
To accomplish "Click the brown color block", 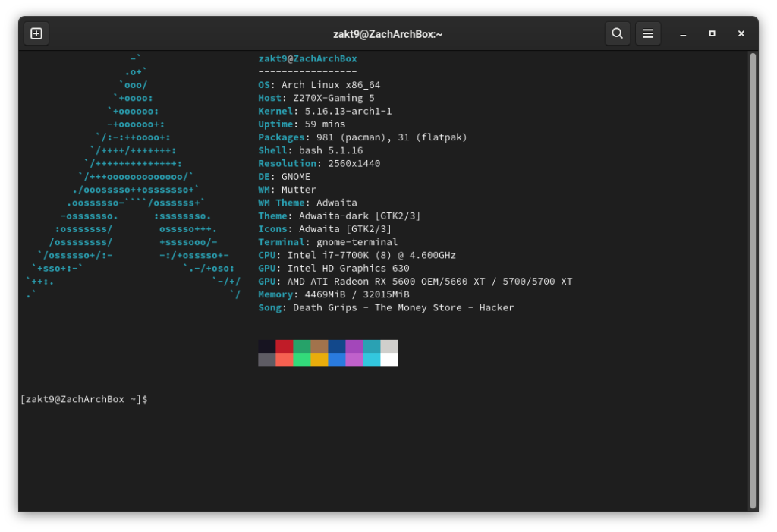I will pos(319,346).
